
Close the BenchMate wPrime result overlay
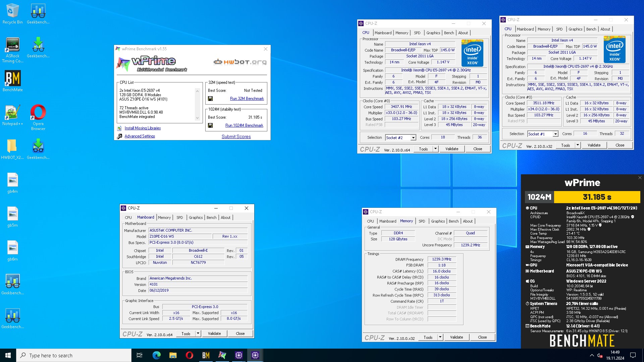point(640,178)
